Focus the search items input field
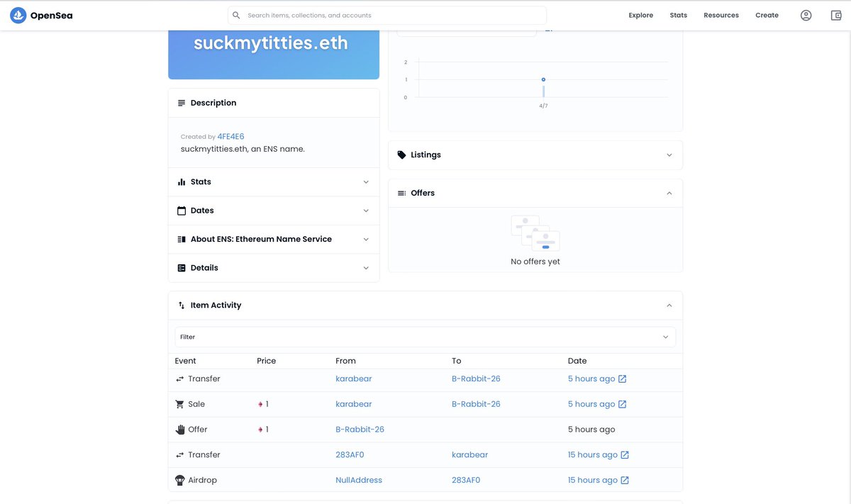Viewport: 851px width, 504px height. click(394, 15)
